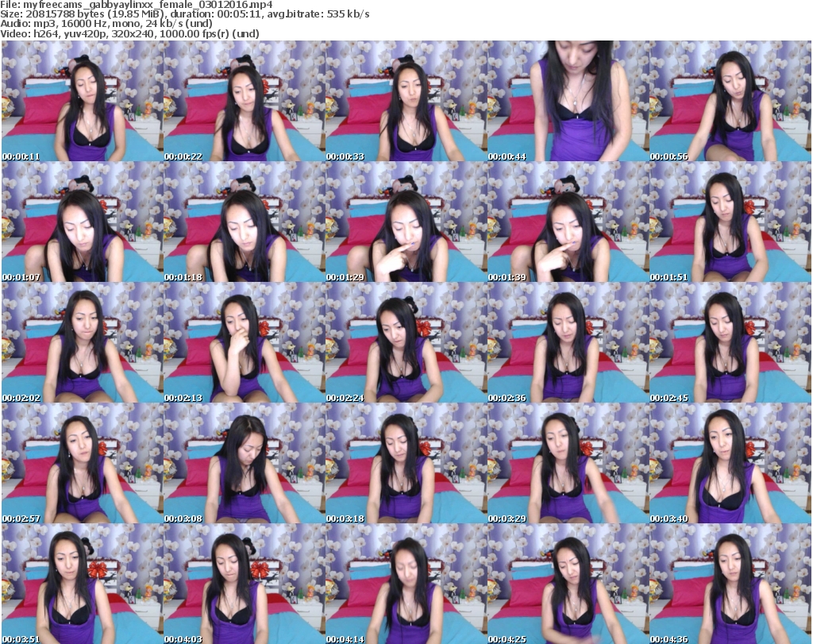The image size is (813, 644).
Task: Select the thumbnail at 00:03:08
Action: point(245,464)
